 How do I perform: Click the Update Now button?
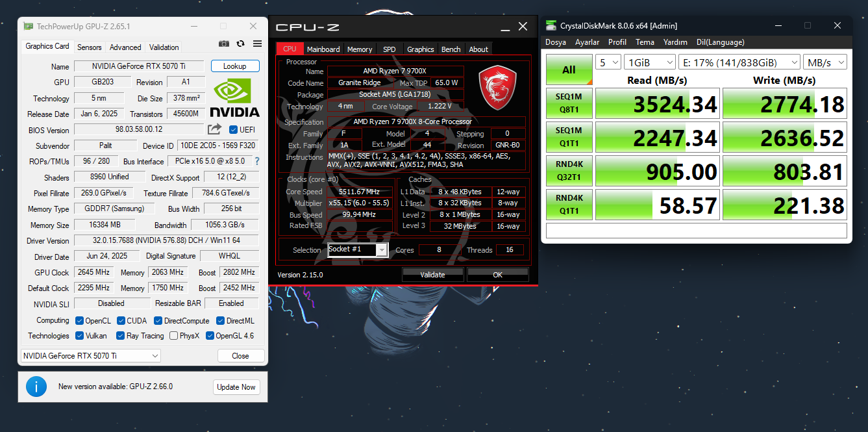[x=236, y=387]
